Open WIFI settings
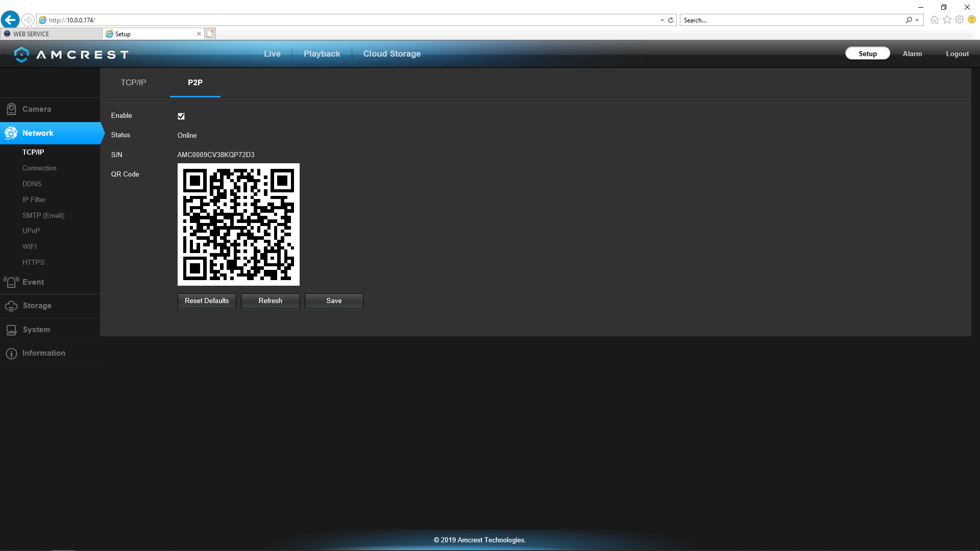980x551 pixels. point(29,246)
